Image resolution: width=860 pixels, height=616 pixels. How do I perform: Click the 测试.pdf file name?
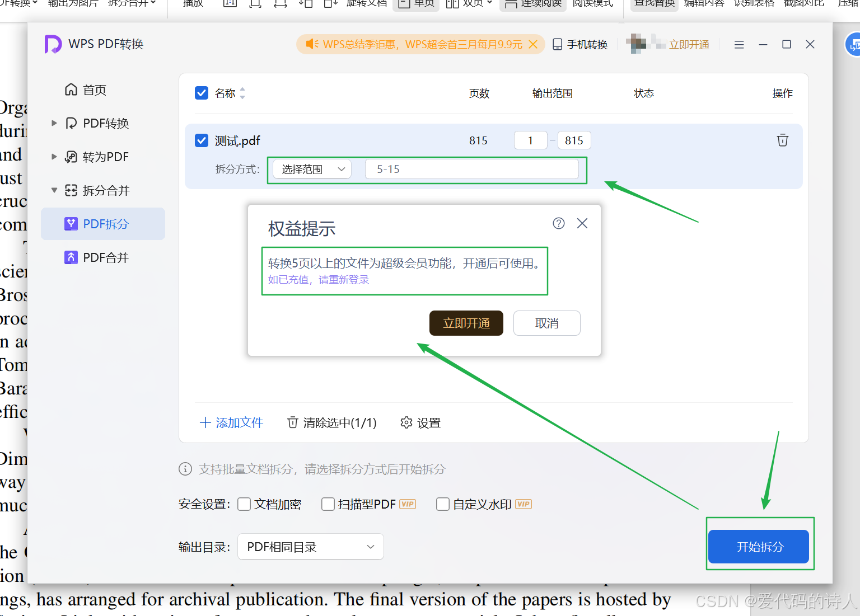(237, 141)
